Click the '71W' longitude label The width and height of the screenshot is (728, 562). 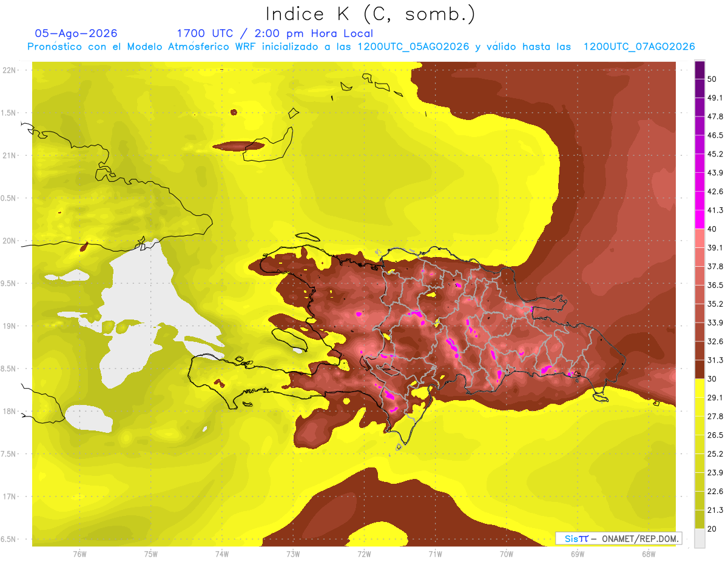tap(435, 554)
